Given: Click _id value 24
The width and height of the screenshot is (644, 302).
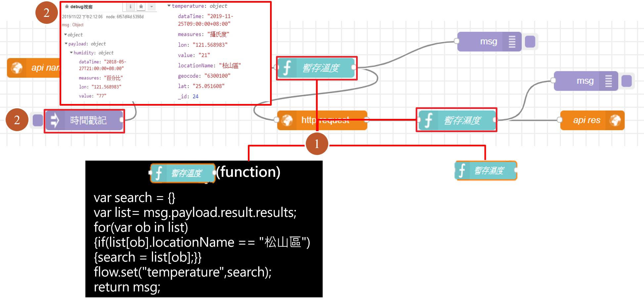Looking at the screenshot, I should [x=196, y=96].
